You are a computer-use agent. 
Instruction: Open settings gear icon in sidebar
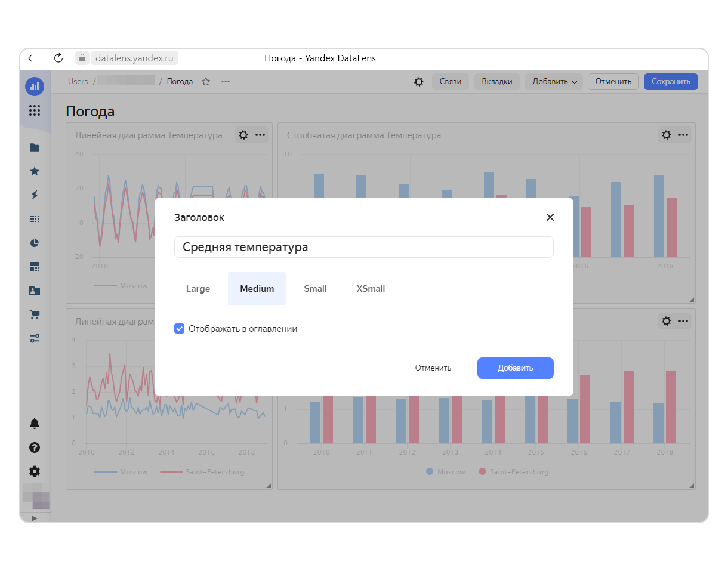pyautogui.click(x=35, y=471)
